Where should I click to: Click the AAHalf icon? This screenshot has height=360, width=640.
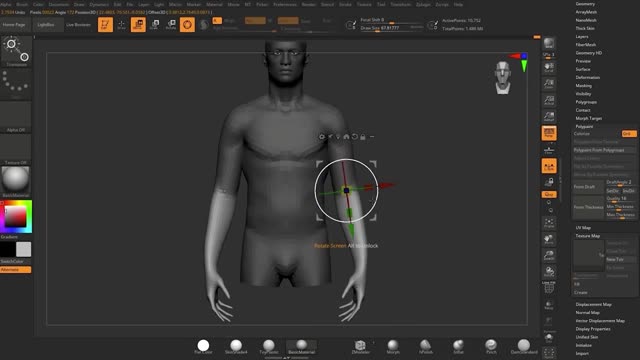coord(549,116)
